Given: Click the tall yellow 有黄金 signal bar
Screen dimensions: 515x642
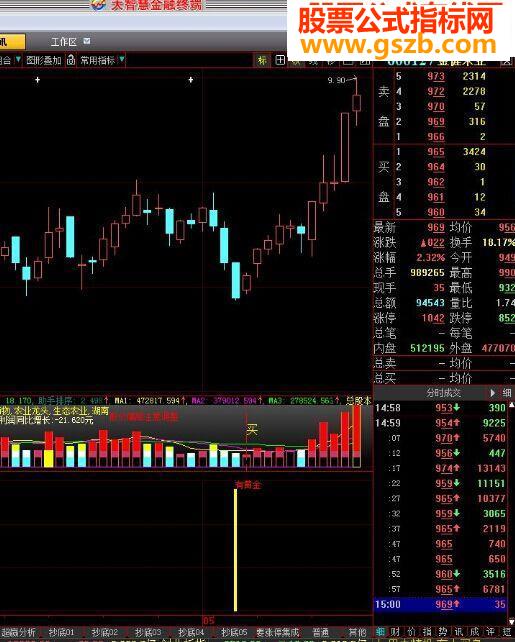Looking at the screenshot, I should (x=235, y=550).
